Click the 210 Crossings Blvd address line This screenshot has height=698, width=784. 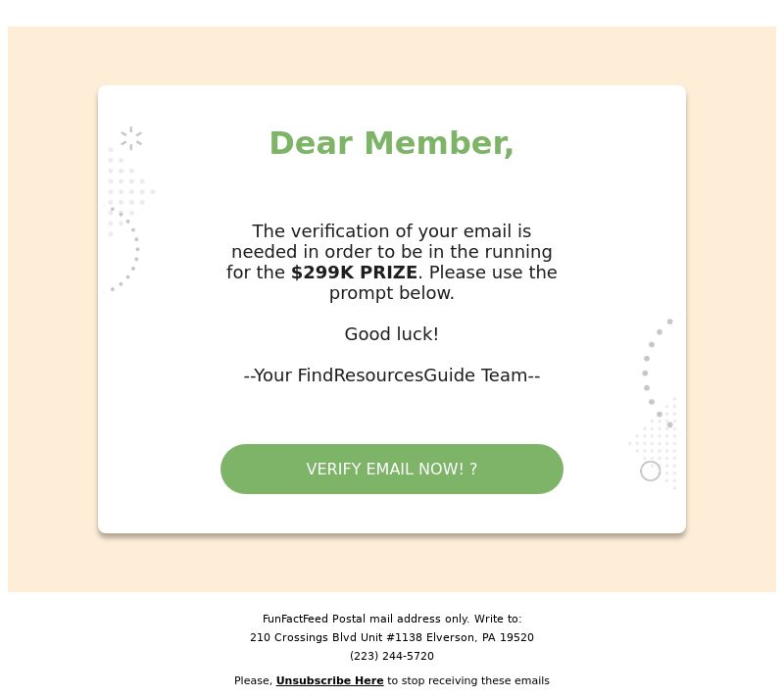(391, 637)
